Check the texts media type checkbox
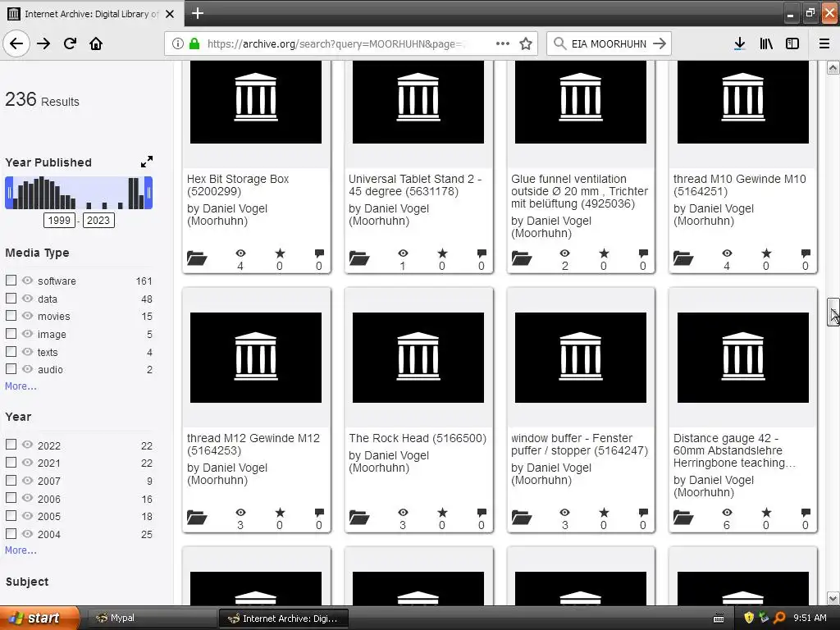The width and height of the screenshot is (840, 630). pyautogui.click(x=11, y=351)
